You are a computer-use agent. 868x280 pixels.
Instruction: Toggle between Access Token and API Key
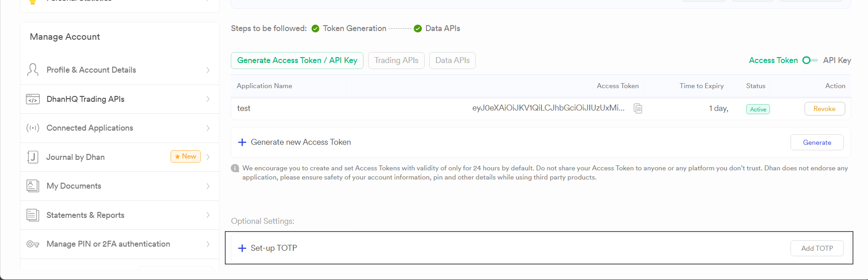(x=810, y=60)
